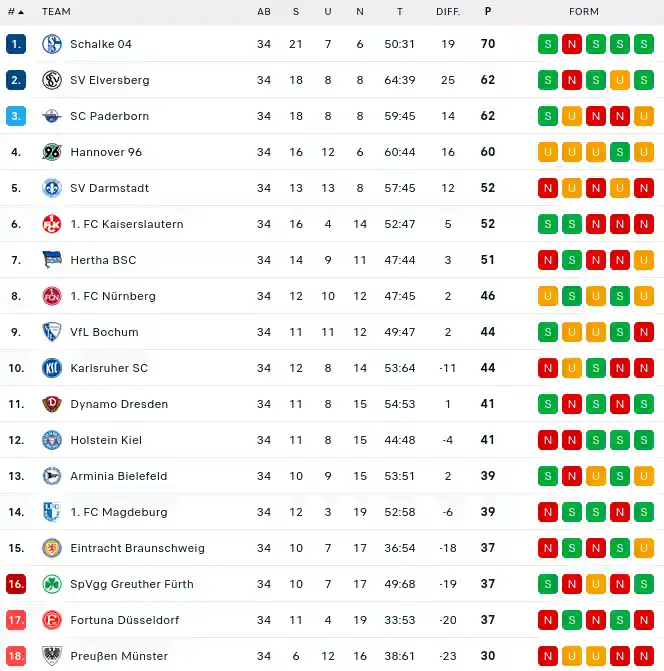Click Schalke 04's red N form badge
Screen dimensions: 664x671
(x=572, y=44)
